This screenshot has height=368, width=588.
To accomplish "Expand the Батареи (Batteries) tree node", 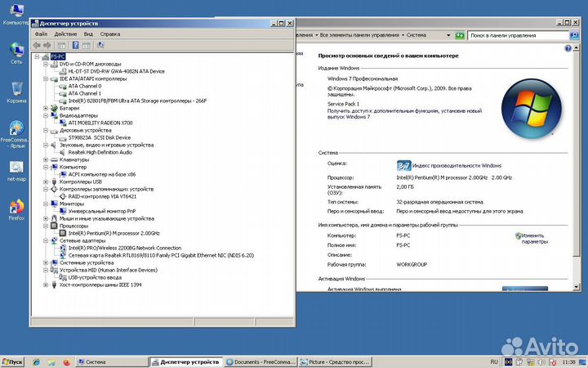I will pos(46,108).
